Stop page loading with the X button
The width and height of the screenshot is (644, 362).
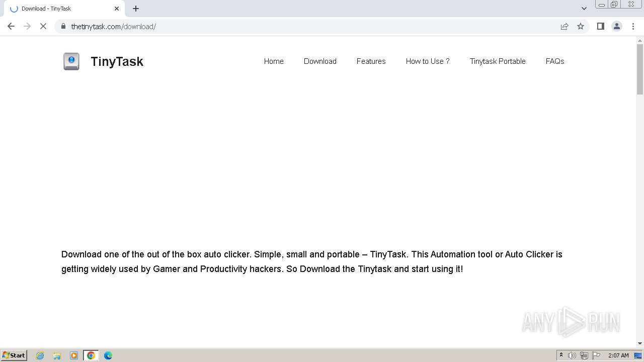43,26
